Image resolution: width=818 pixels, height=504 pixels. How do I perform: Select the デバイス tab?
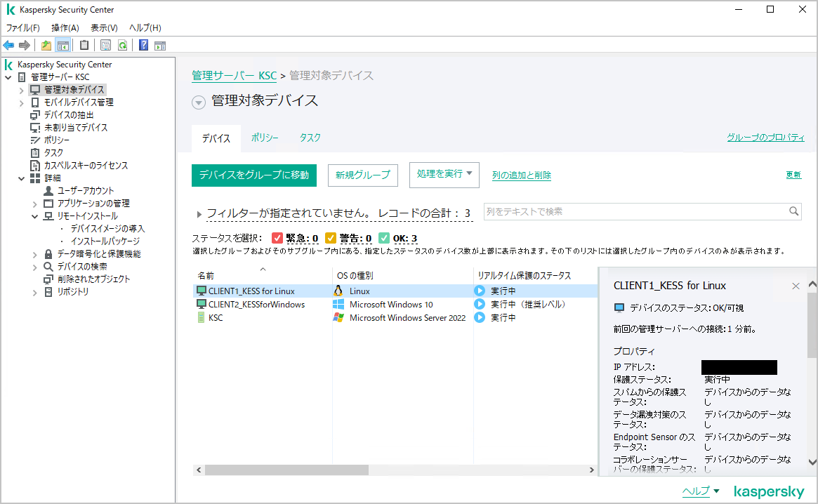pos(216,138)
